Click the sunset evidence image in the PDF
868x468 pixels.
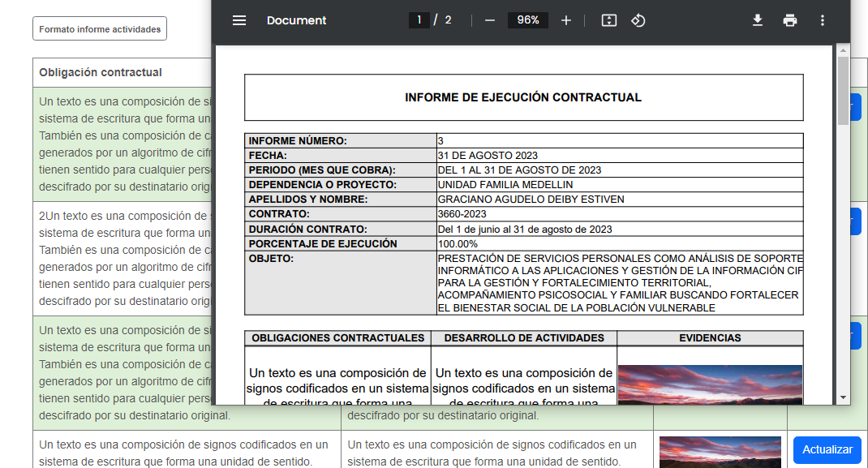[710, 384]
